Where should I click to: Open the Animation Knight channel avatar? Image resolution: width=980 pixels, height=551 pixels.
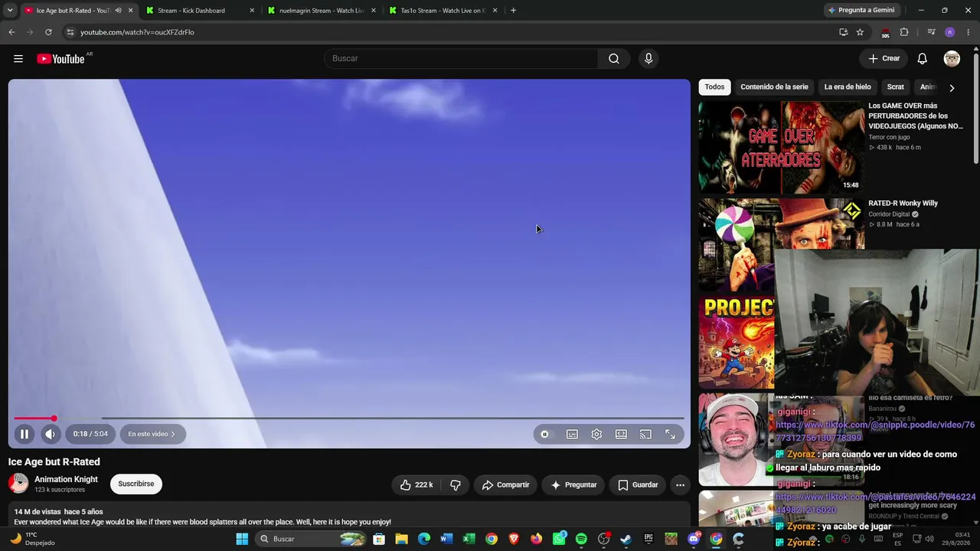tap(18, 484)
